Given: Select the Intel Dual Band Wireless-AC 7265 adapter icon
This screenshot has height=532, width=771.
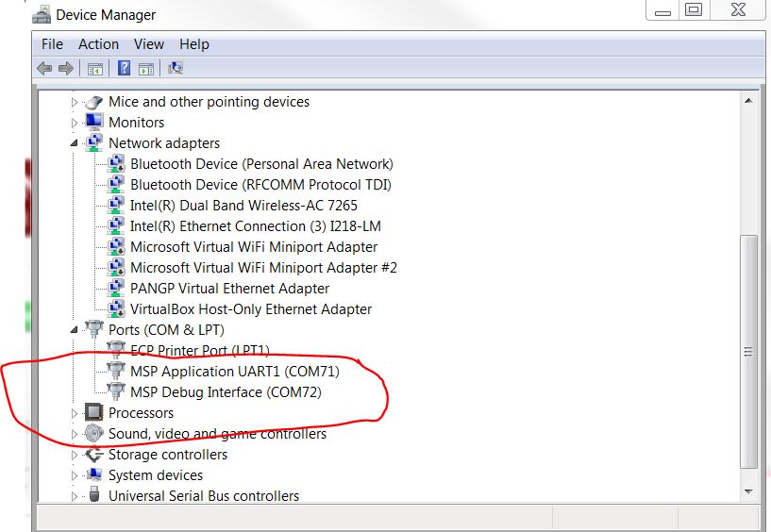Looking at the screenshot, I should [116, 206].
